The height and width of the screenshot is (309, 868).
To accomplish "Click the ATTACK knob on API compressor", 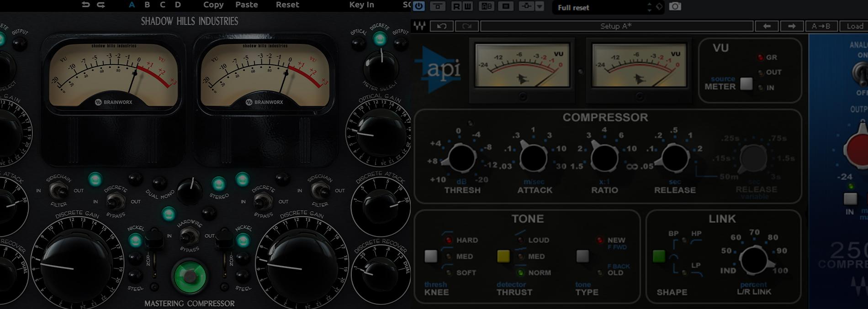I will tap(533, 158).
